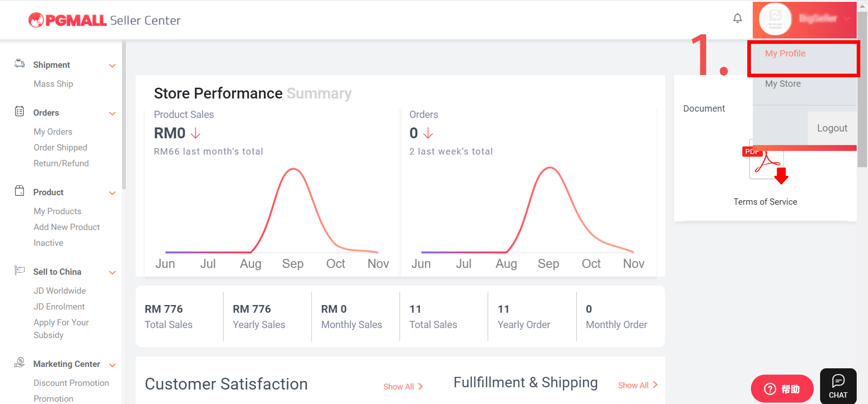This screenshot has width=868, height=404.
Task: Click '2 last week's total' text
Action: [x=451, y=151]
